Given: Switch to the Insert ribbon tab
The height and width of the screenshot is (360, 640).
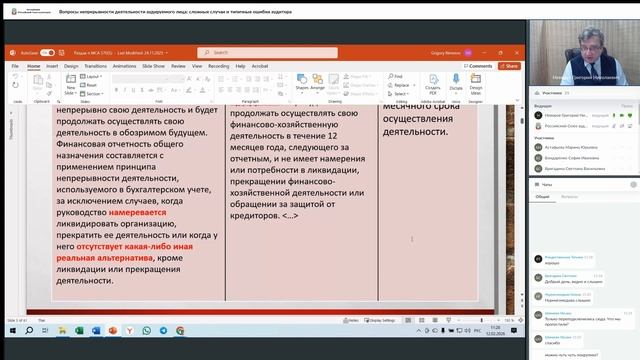Looking at the screenshot, I should pos(52,66).
